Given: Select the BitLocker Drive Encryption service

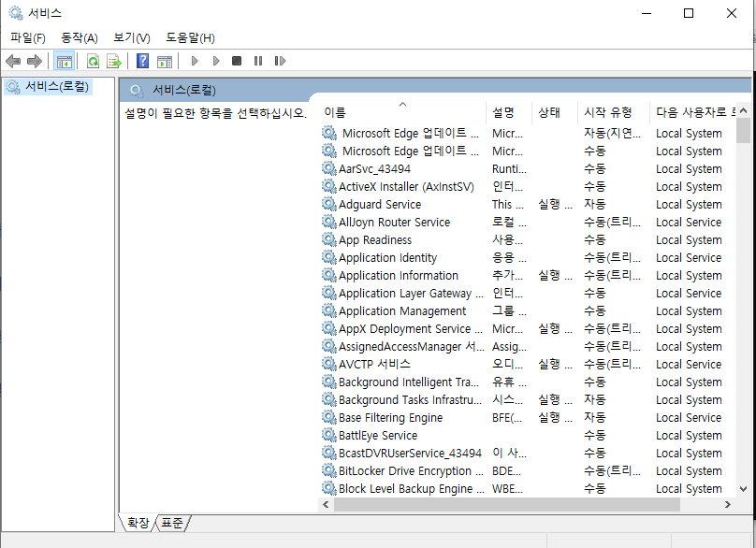Looking at the screenshot, I should coord(528,471).
